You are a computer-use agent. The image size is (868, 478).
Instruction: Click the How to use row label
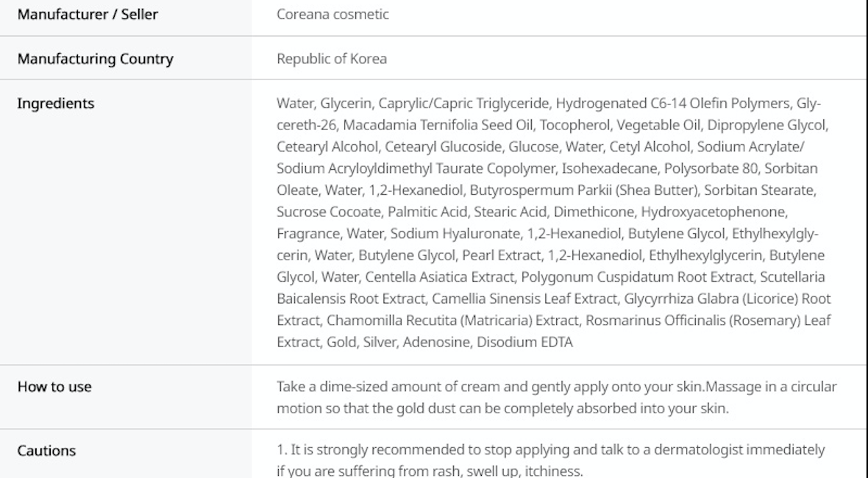[x=54, y=387]
